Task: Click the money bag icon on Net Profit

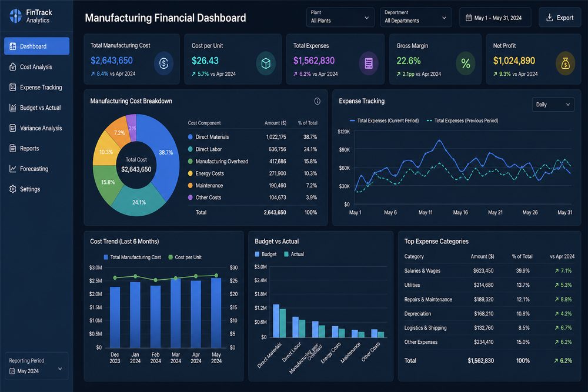Action: pyautogui.click(x=565, y=63)
